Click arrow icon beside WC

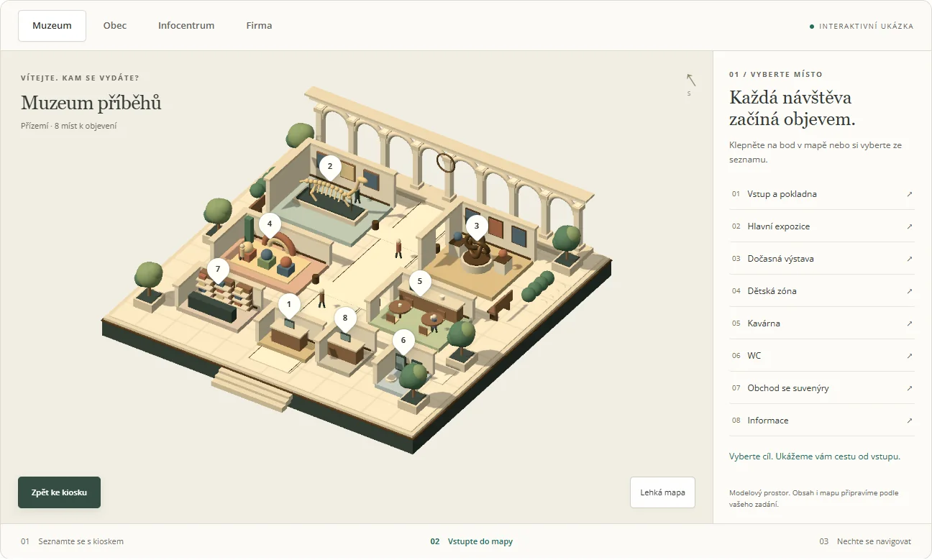click(x=909, y=356)
